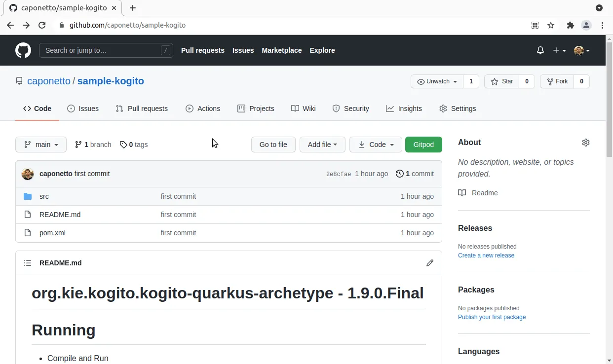Image resolution: width=613 pixels, height=364 pixels.
Task: Switch to the Security tab
Action: 350,109
